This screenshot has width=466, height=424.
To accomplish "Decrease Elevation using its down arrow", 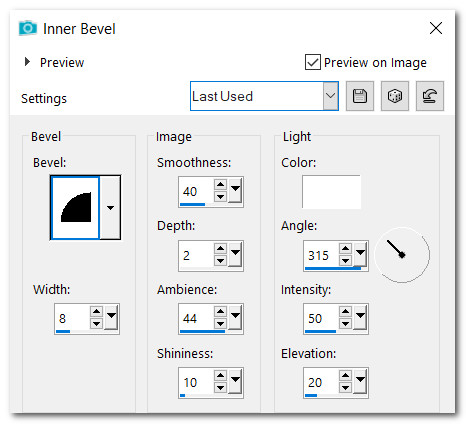I will [345, 388].
